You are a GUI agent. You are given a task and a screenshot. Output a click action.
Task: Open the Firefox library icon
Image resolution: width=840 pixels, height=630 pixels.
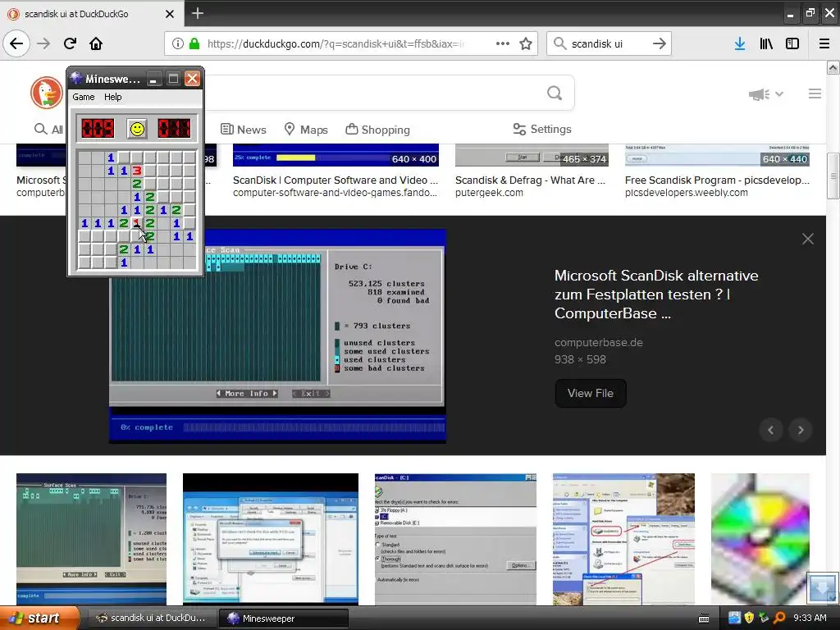[x=766, y=43]
